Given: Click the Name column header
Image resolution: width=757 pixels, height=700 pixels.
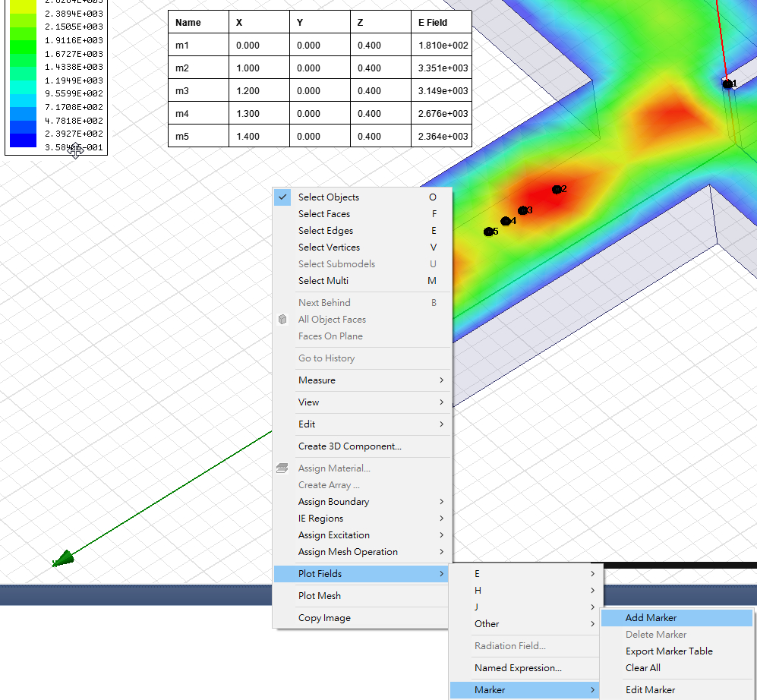Looking at the screenshot, I should (198, 22).
